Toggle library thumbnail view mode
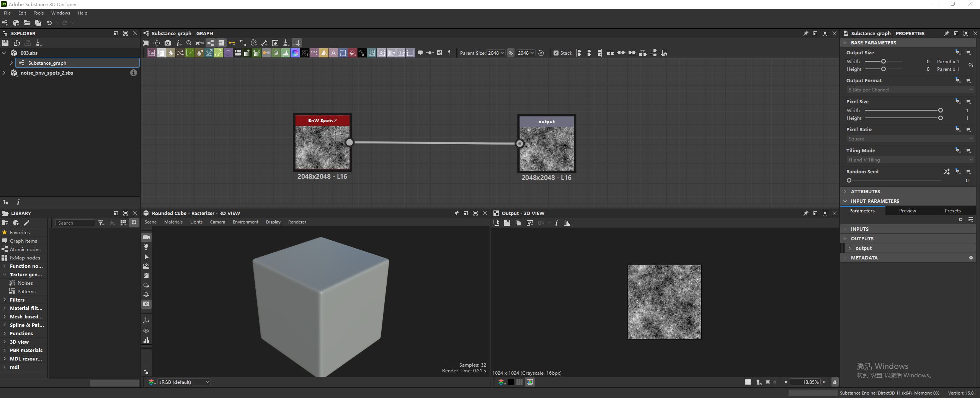 [123, 223]
